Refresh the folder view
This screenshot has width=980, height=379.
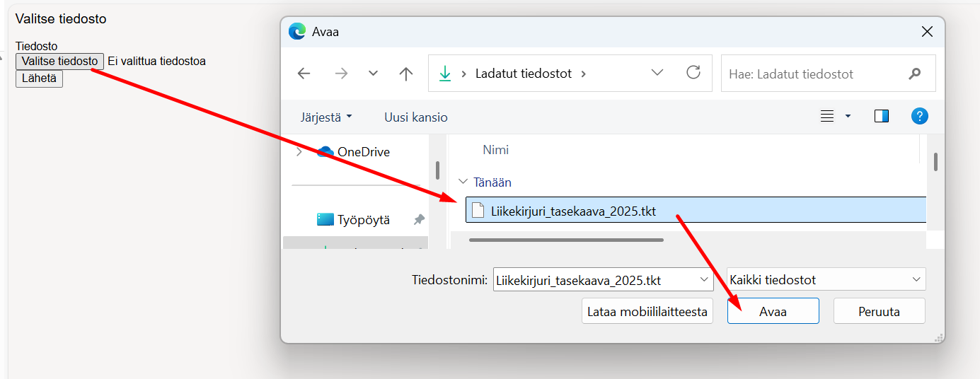[x=693, y=72]
